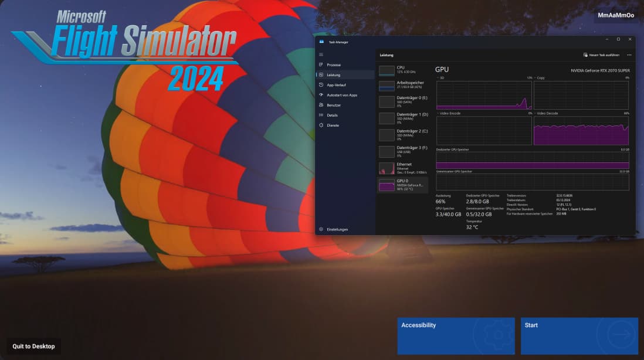
Task: Select the Arbeitsspeicher performance item
Action: (402, 85)
